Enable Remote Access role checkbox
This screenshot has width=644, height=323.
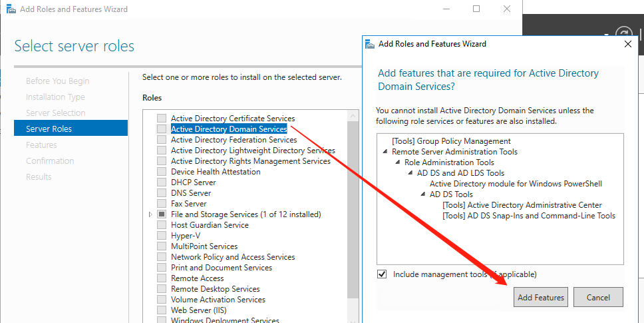pyautogui.click(x=162, y=278)
